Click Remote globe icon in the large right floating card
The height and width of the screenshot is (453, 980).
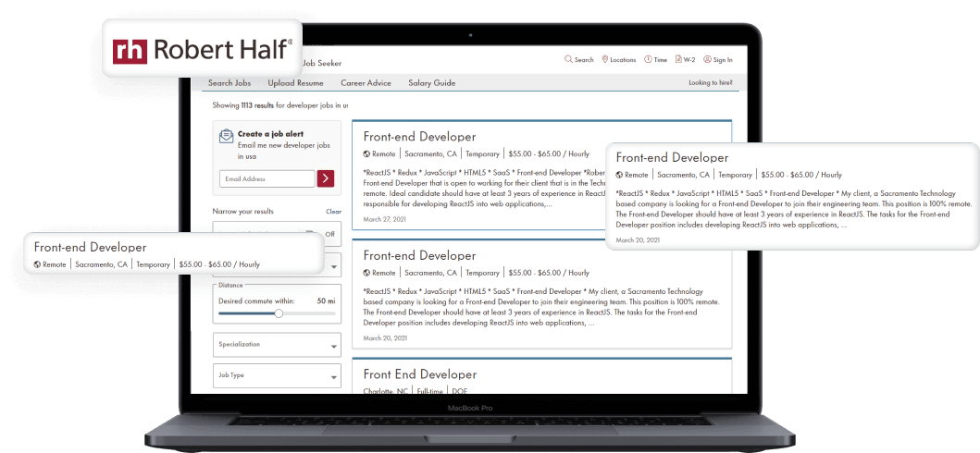[x=619, y=175]
